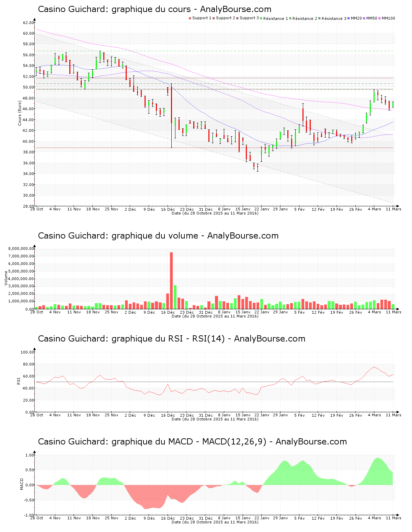Select the Résistance 1 legend entry

(274, 19)
